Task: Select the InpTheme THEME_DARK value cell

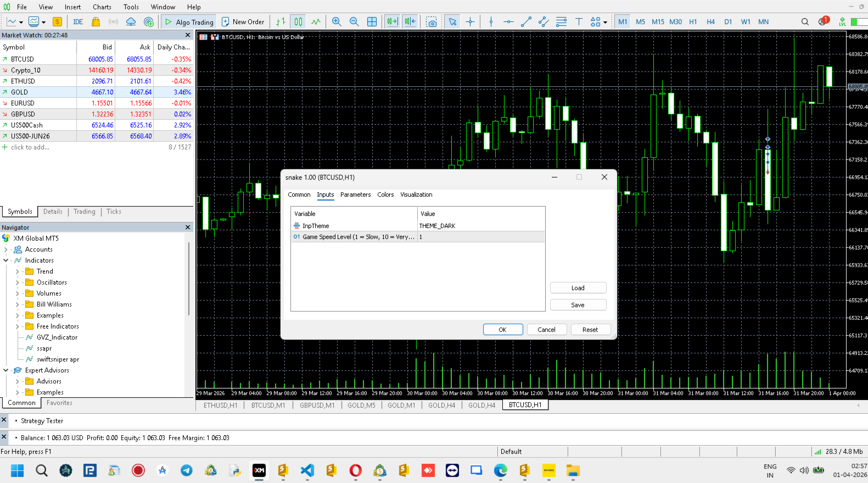Action: click(481, 226)
